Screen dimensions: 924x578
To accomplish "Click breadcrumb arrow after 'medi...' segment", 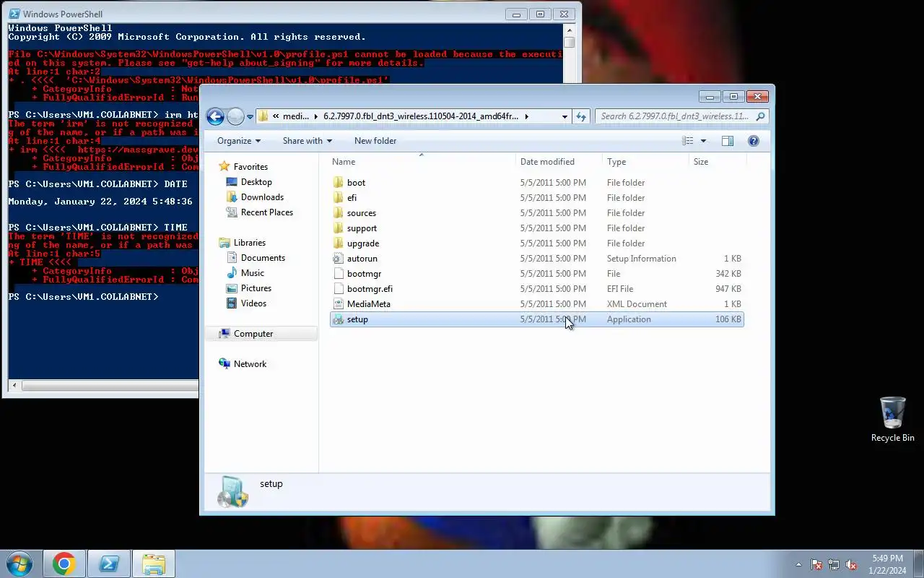I will pos(315,116).
